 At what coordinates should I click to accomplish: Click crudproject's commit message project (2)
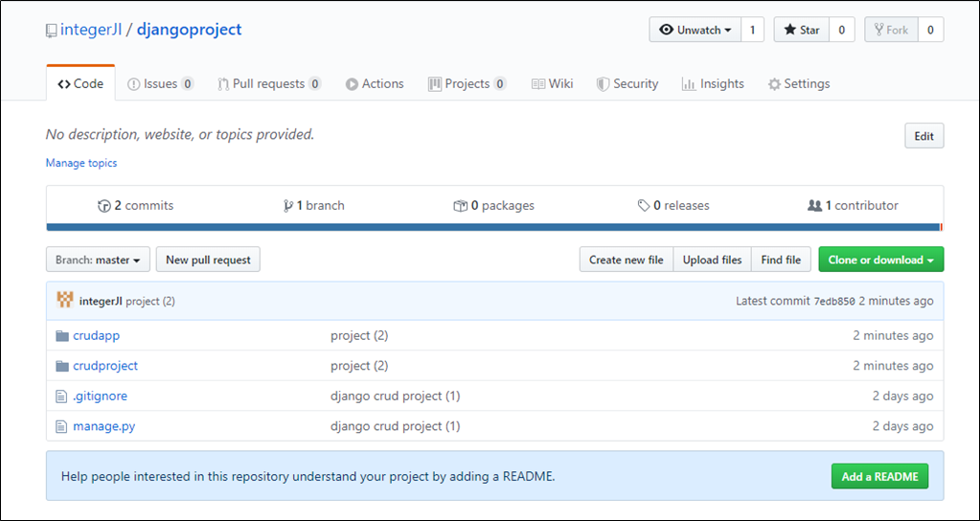(359, 366)
